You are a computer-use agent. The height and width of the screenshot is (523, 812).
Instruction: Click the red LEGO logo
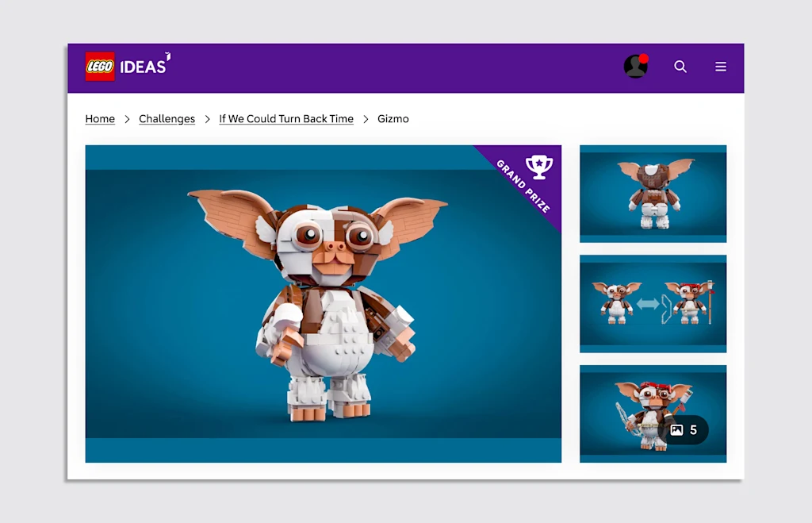[x=100, y=67]
